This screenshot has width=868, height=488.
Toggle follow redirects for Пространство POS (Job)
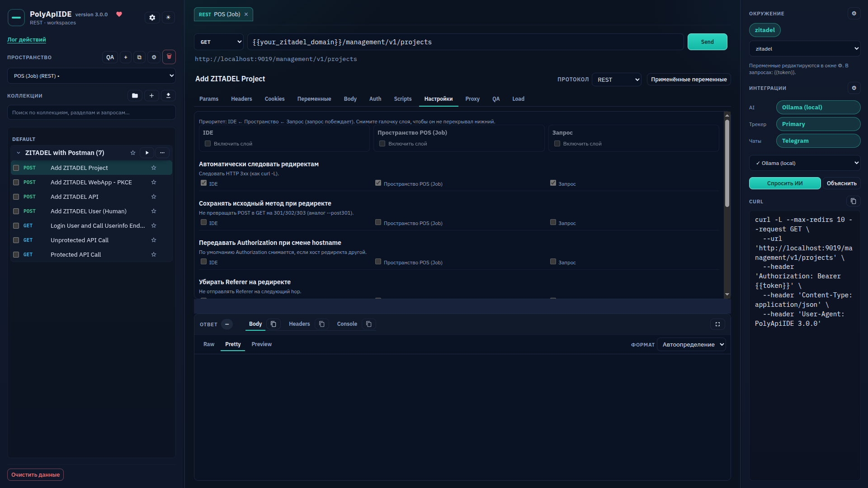[x=378, y=183]
